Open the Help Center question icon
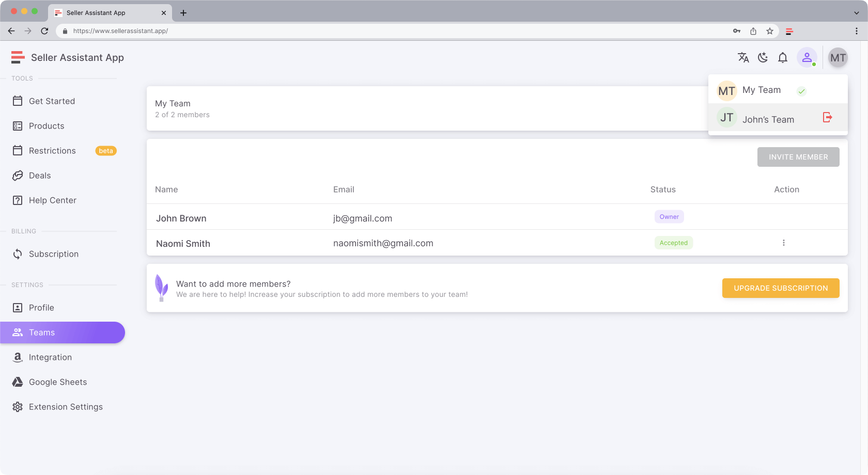 [x=18, y=200]
